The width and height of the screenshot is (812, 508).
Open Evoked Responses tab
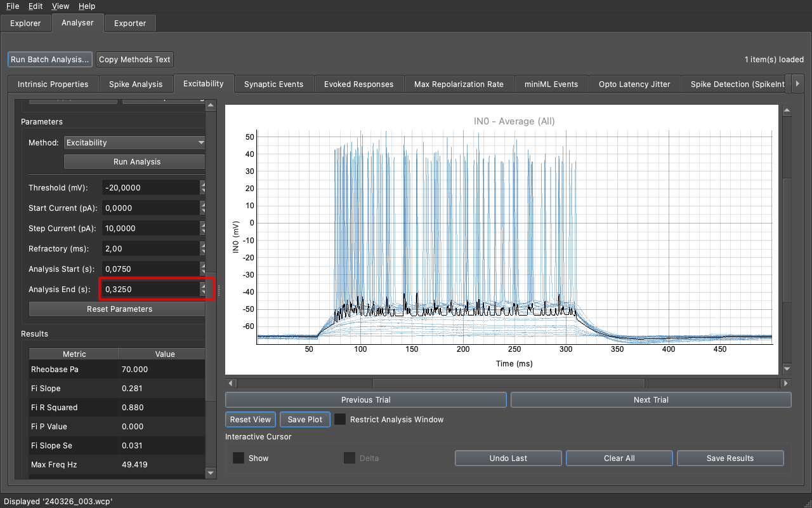click(359, 84)
